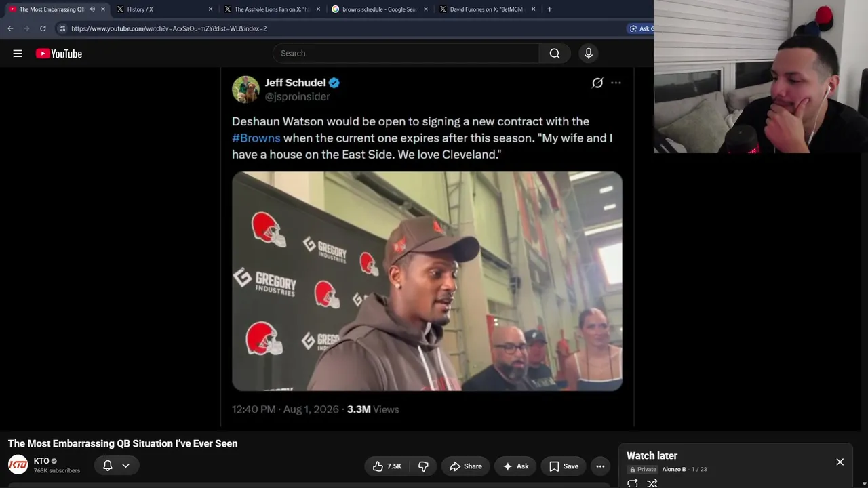The width and height of the screenshot is (868, 488).
Task: Open the KTO channel avatar
Action: click(18, 465)
